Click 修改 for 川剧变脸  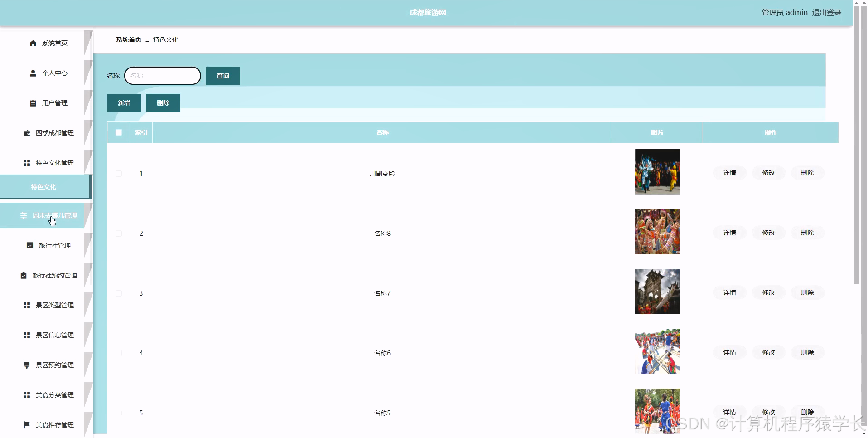768,173
